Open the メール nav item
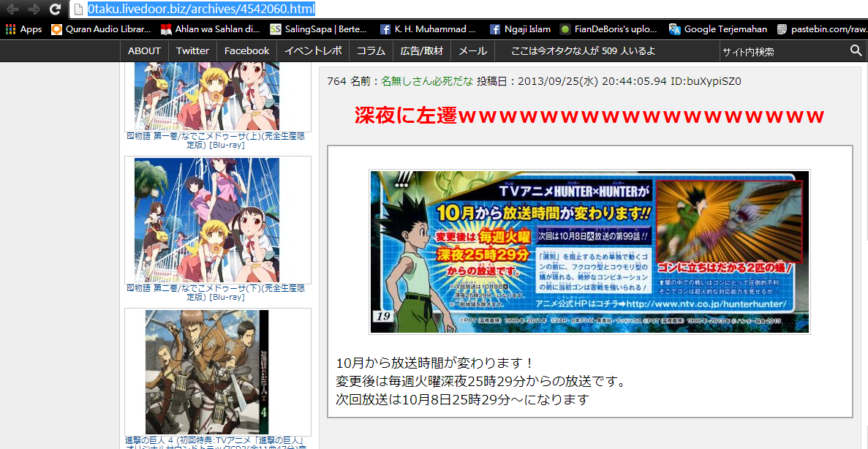Screen dimensions: 868x449 pos(472,51)
